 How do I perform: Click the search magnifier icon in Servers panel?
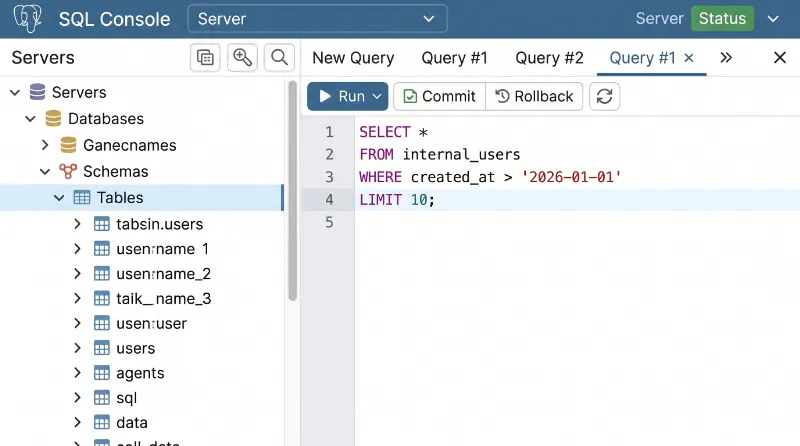pyautogui.click(x=279, y=58)
